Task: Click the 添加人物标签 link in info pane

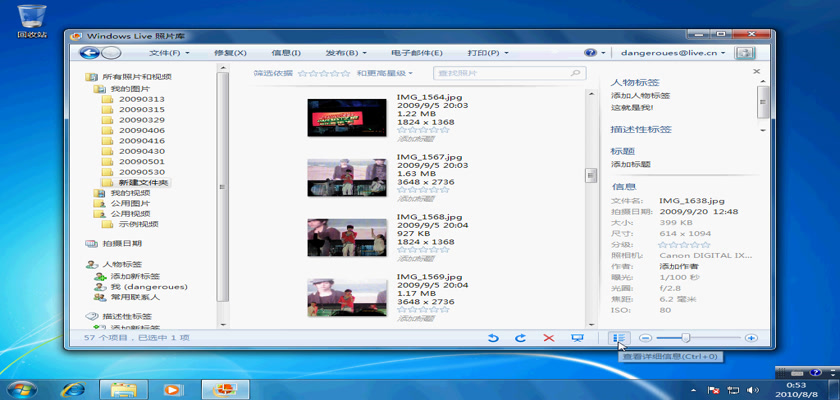Action: tap(640, 95)
